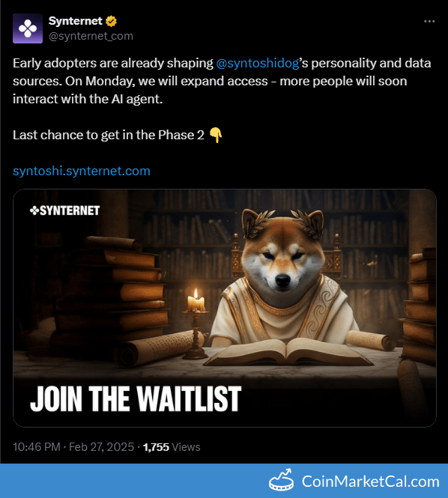Click the 1,755 Views counter
448x498 pixels.
(x=172, y=447)
